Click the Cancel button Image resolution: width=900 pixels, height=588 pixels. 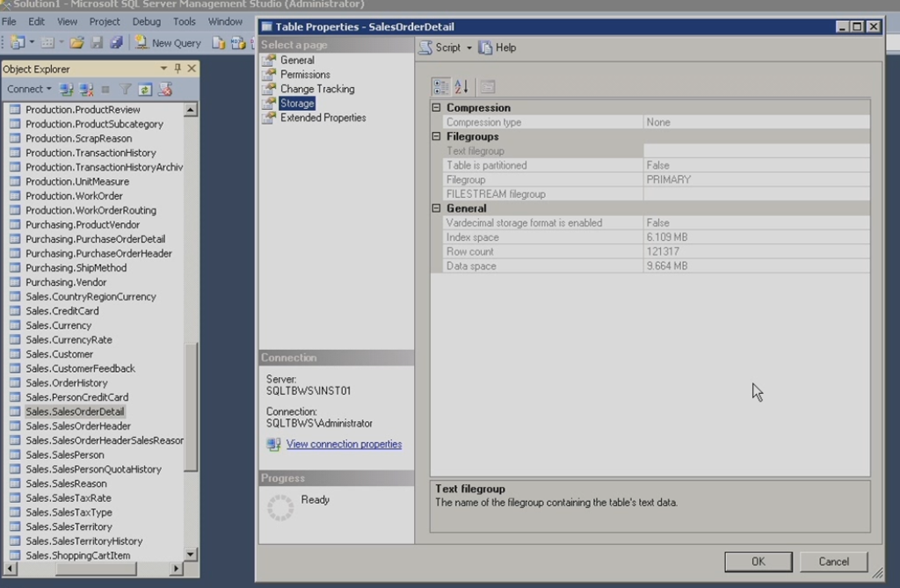coord(833,562)
